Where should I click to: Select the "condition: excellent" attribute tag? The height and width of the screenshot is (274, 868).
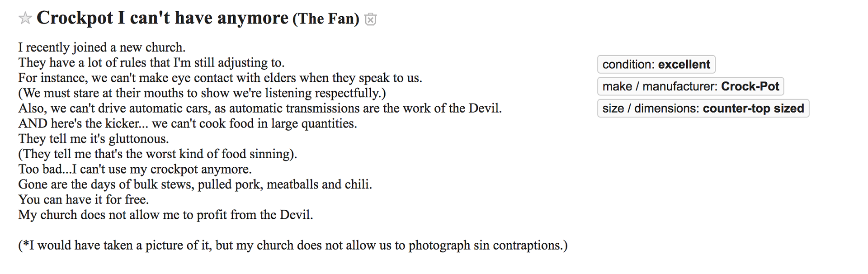[656, 64]
